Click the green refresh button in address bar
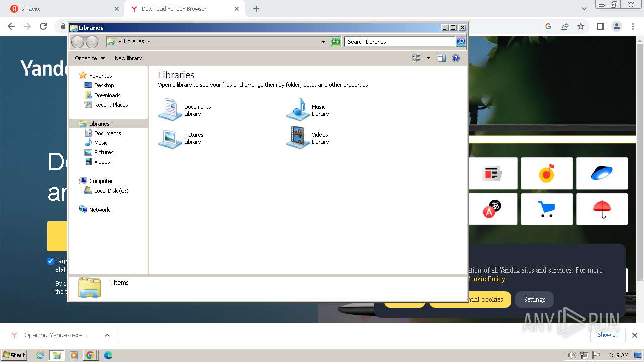The width and height of the screenshot is (644, 362). tap(336, 42)
